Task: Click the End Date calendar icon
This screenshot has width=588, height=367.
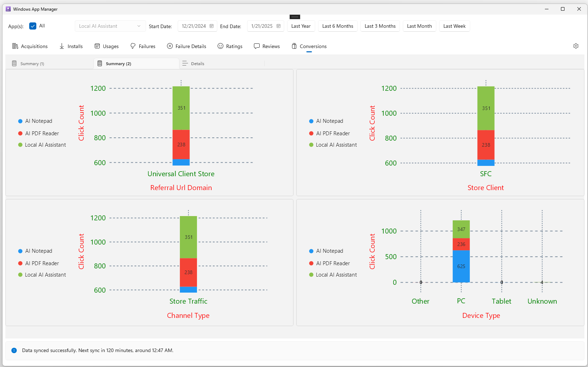Action: (279, 26)
